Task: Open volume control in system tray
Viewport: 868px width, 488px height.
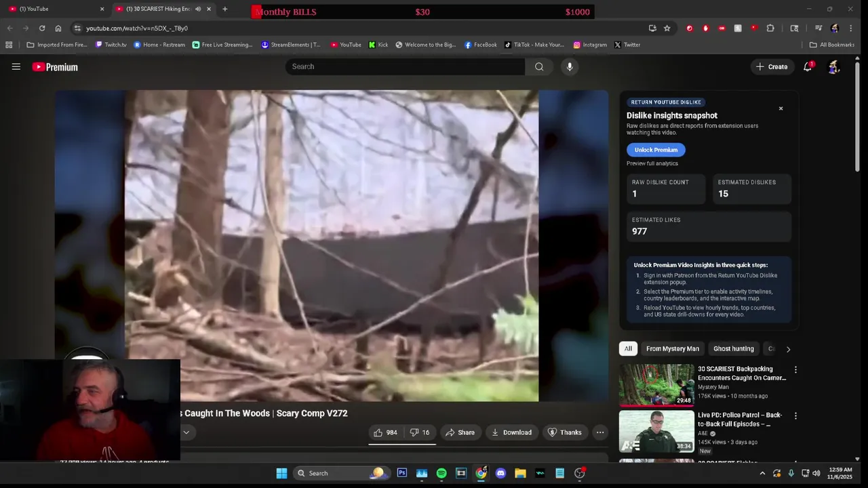Action: coord(816,473)
